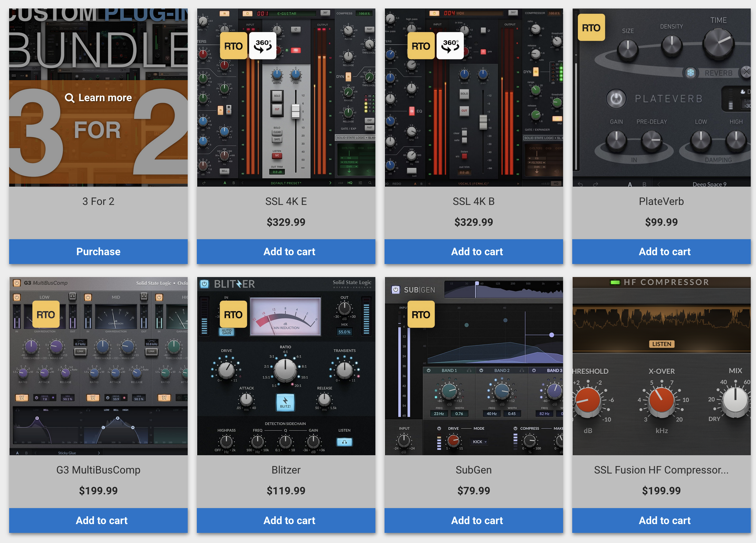Click RTO badge on SSL 4K B
This screenshot has height=543, width=756.
coord(421,46)
